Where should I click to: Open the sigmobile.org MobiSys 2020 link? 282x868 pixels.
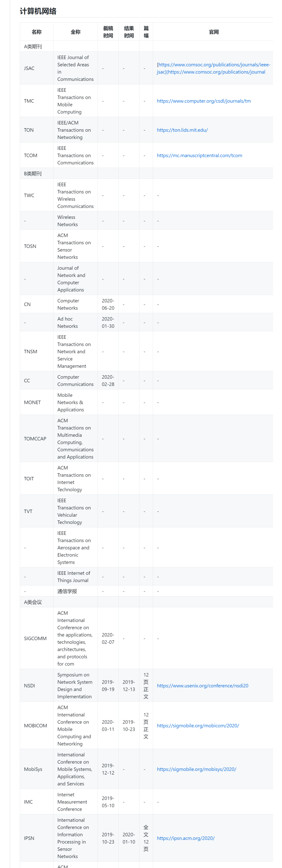tap(197, 769)
